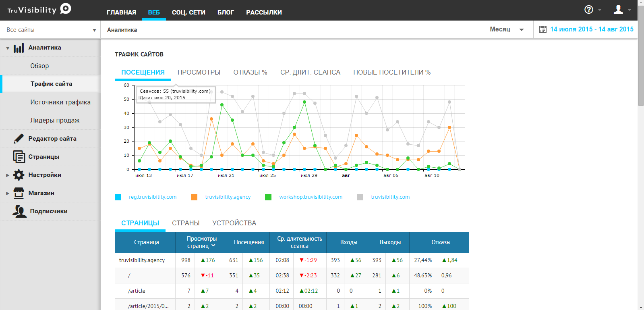The height and width of the screenshot is (310, 644).
Task: Open СОЦ. СЕТИ in top menu
Action: [x=188, y=12]
